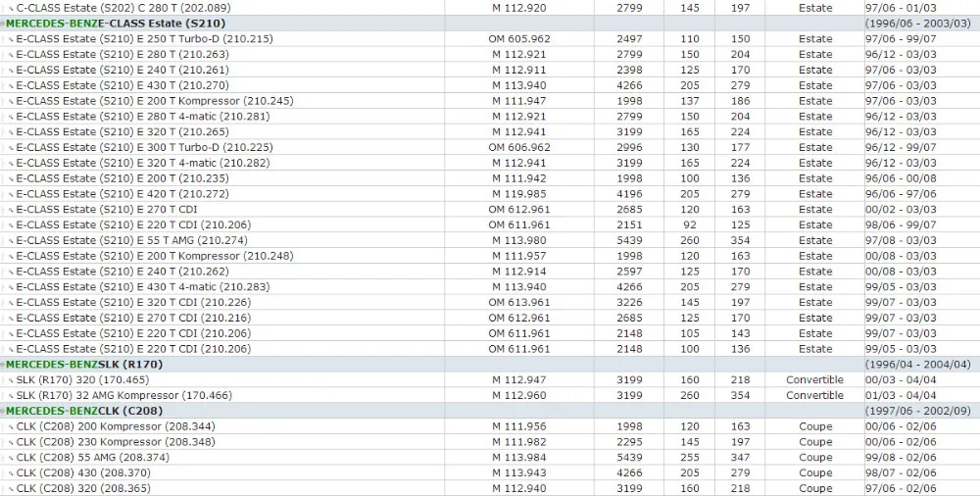Viewport: 980px width, 496px height.
Task: Click engine code M 113.980
Action: pyautogui.click(x=519, y=241)
